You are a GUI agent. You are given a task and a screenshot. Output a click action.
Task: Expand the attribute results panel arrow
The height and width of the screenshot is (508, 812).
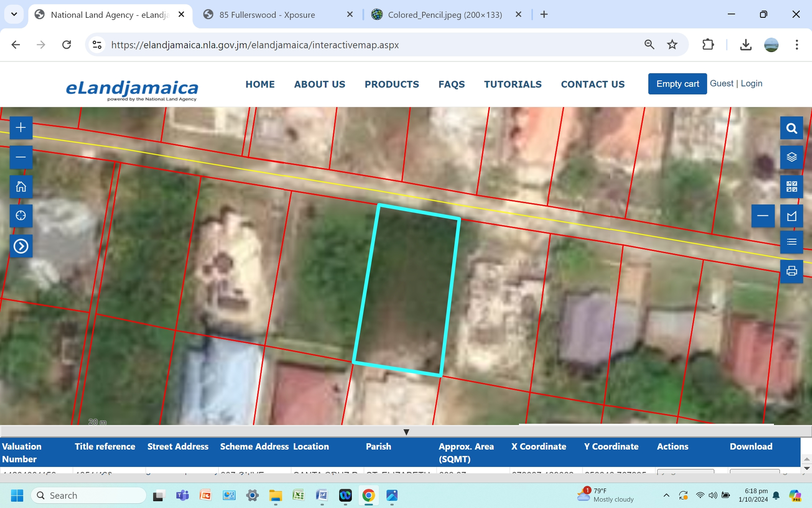[x=406, y=431]
